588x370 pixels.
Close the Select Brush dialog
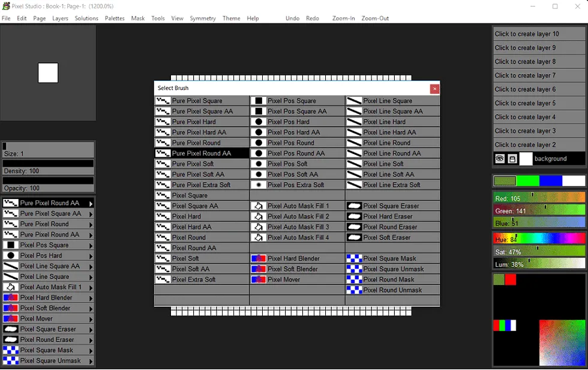434,88
